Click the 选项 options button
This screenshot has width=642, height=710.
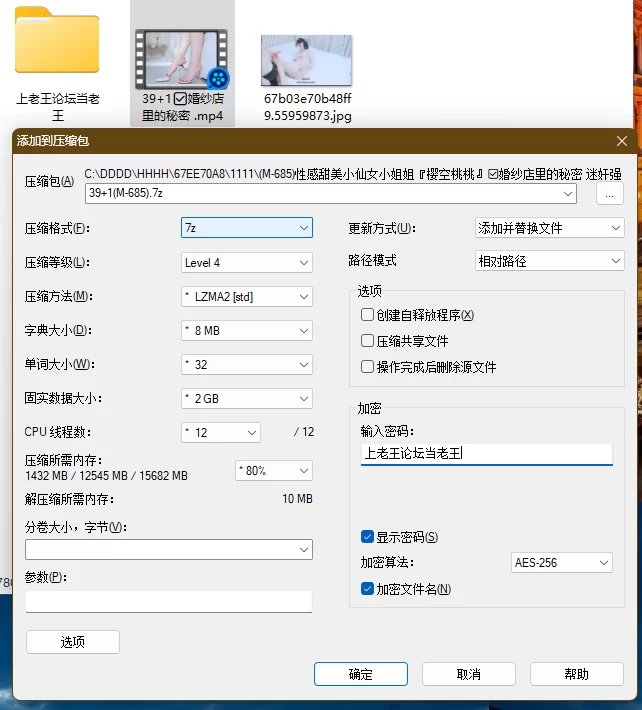(x=73, y=642)
